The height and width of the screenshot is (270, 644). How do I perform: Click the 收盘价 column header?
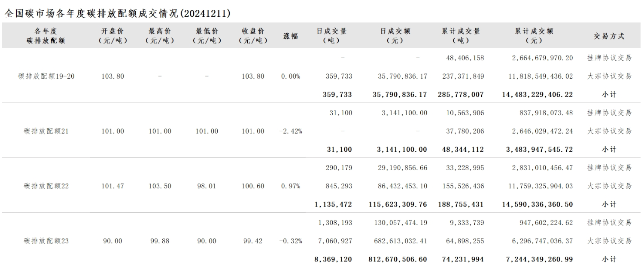[253, 36]
